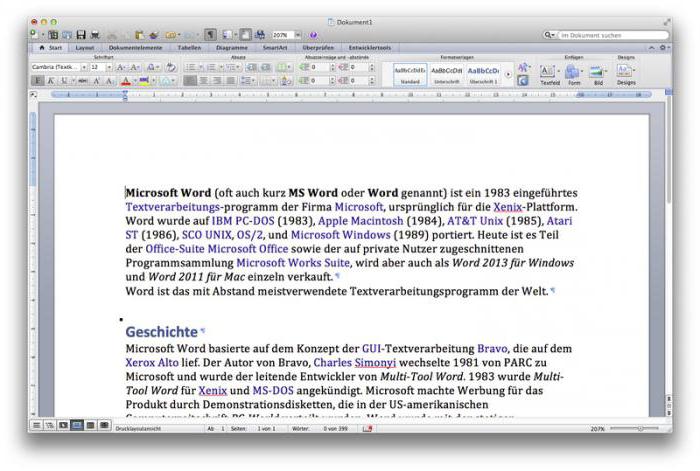
Task: Toggle underline (U) formatting
Action: pyautogui.click(x=64, y=81)
